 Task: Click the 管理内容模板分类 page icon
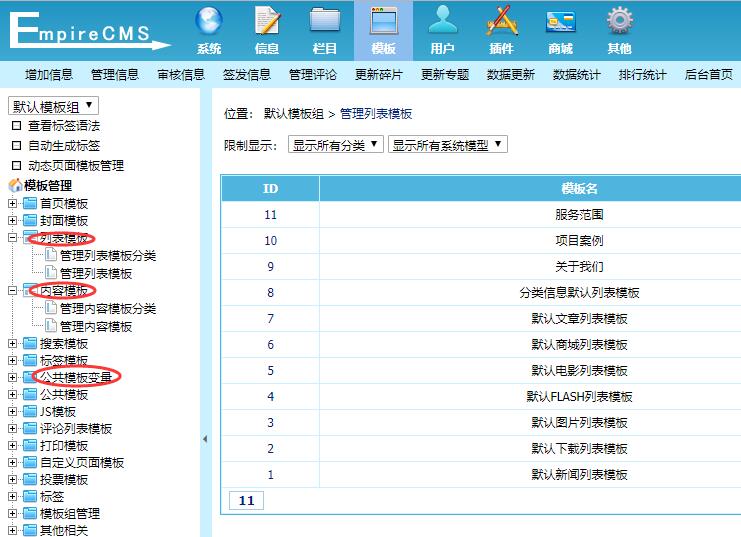[x=51, y=308]
